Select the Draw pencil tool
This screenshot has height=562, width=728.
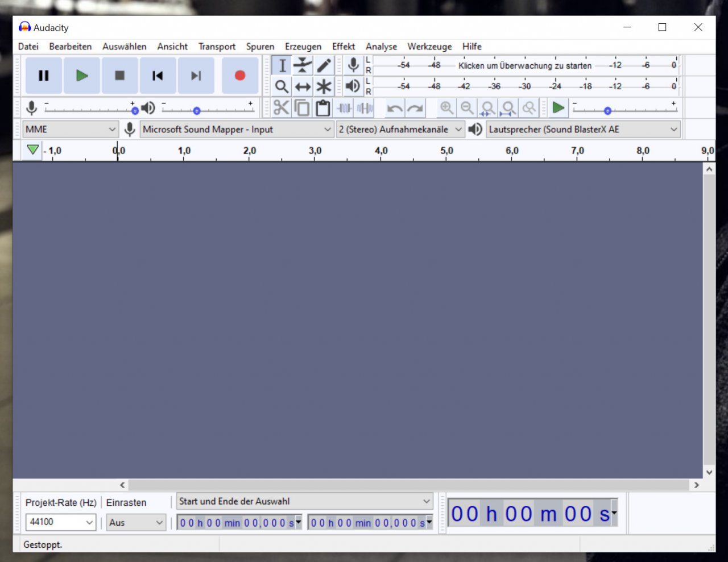click(x=324, y=65)
